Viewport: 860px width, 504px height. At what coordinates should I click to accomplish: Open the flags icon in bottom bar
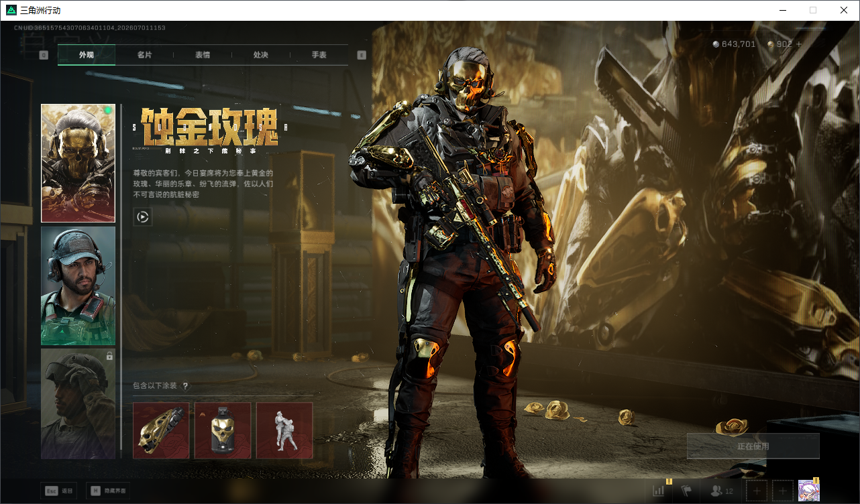(x=686, y=491)
